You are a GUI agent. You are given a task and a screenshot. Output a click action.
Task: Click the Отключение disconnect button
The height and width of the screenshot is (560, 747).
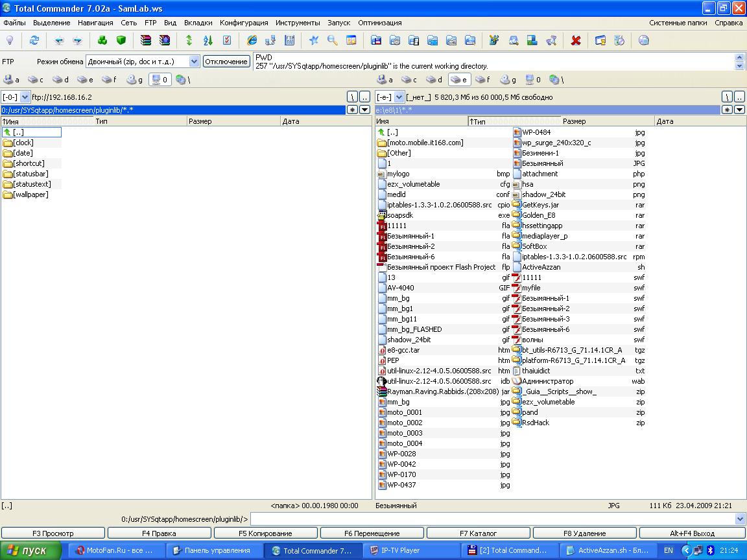coord(226,62)
